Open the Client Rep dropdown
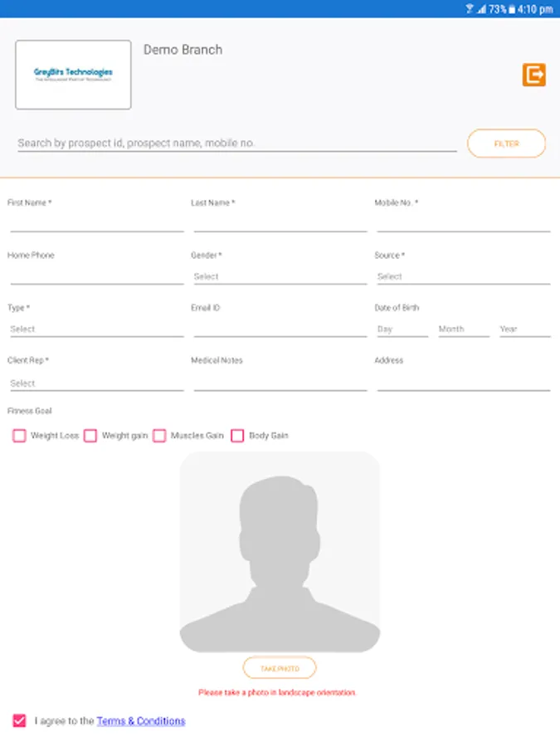Image resolution: width=560 pixels, height=747 pixels. (x=97, y=383)
